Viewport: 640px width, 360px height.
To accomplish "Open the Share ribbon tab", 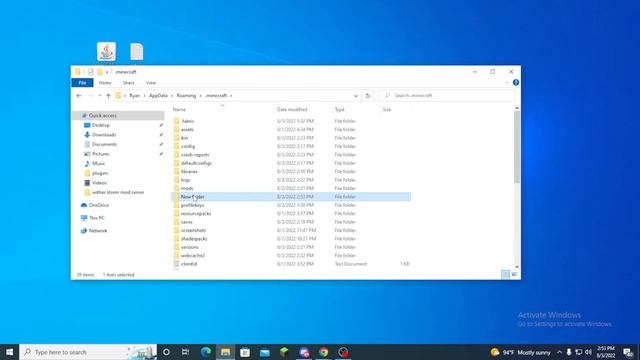I will [x=128, y=82].
